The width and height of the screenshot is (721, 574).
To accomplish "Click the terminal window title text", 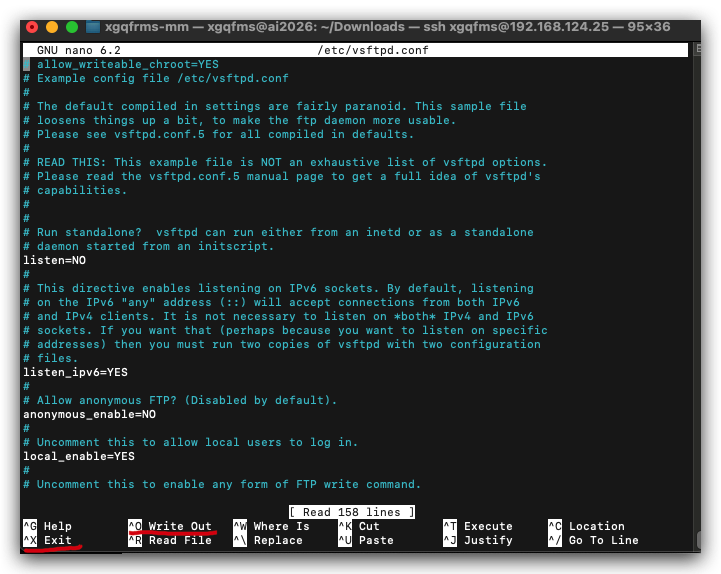I will click(x=387, y=27).
